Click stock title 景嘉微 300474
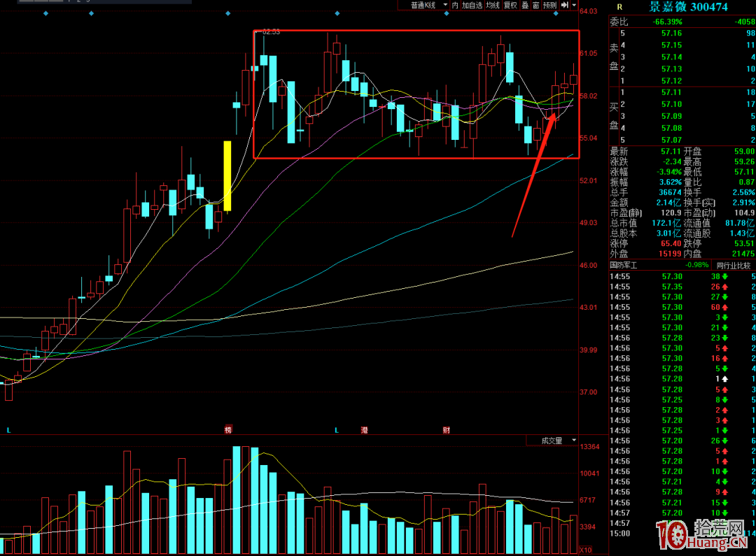The width and height of the screenshot is (756, 556). (x=688, y=7)
